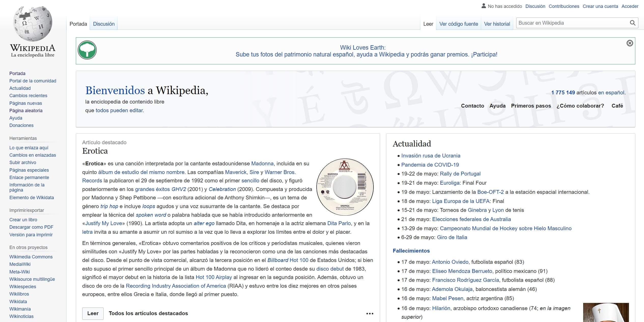Open Wikisource multilingüe project link
644x322 pixels.
[32, 279]
